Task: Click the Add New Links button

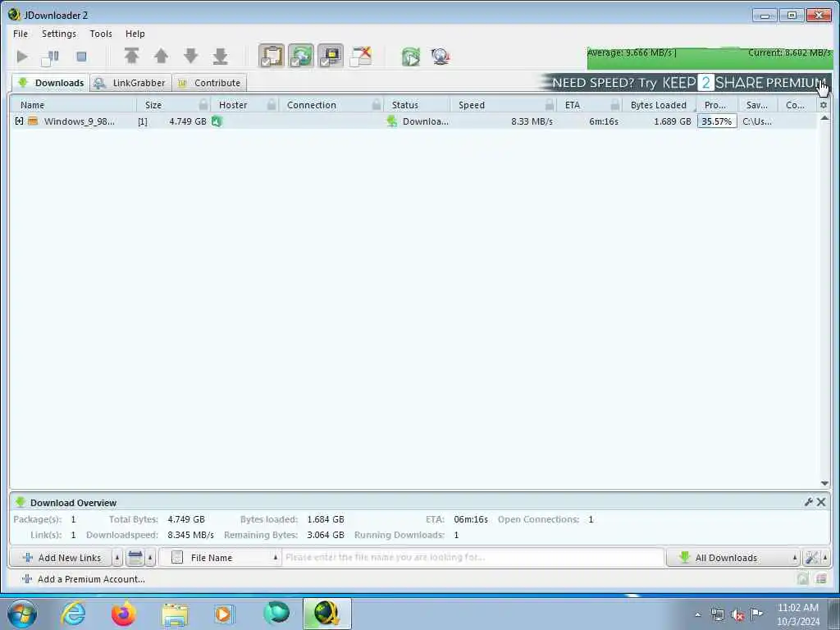Action: (x=61, y=558)
